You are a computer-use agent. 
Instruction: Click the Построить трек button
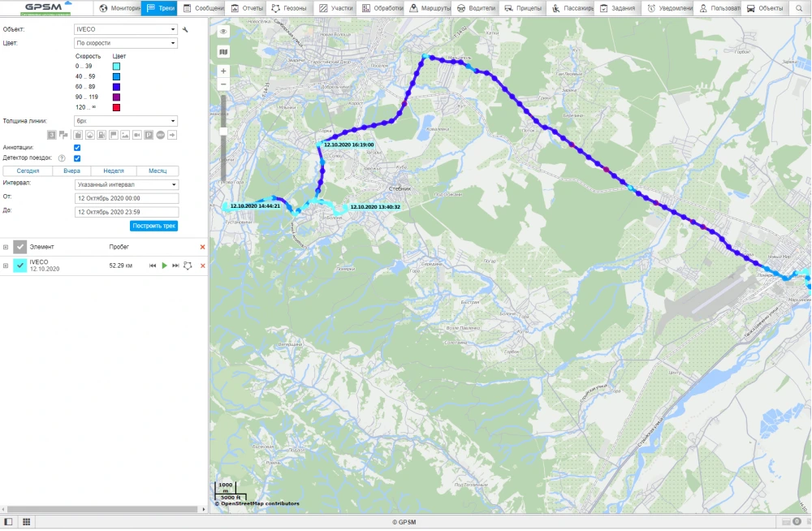[x=153, y=226]
